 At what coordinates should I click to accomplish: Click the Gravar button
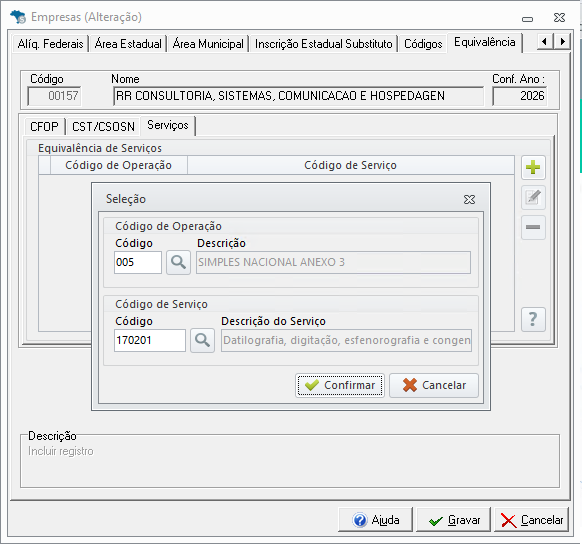click(x=454, y=520)
